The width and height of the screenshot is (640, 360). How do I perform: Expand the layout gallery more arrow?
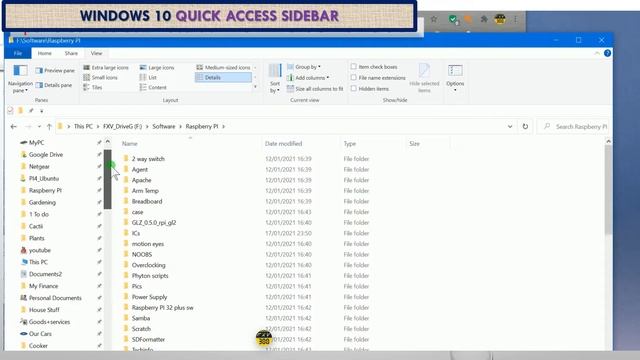pos(256,87)
